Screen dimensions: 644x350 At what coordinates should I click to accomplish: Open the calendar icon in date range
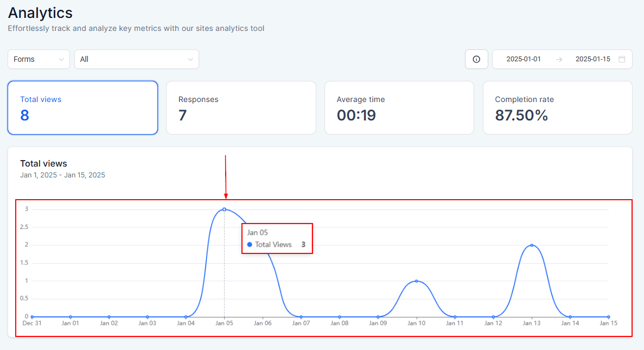(622, 59)
